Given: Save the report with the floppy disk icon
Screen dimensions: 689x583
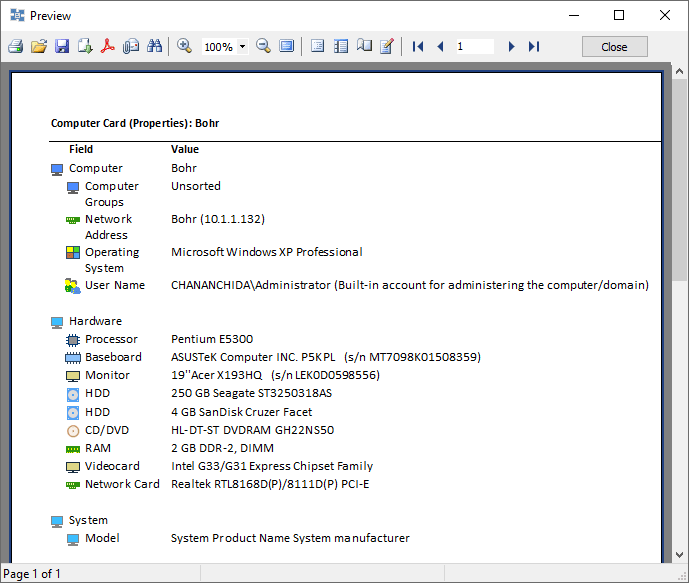Looking at the screenshot, I should coord(62,46).
